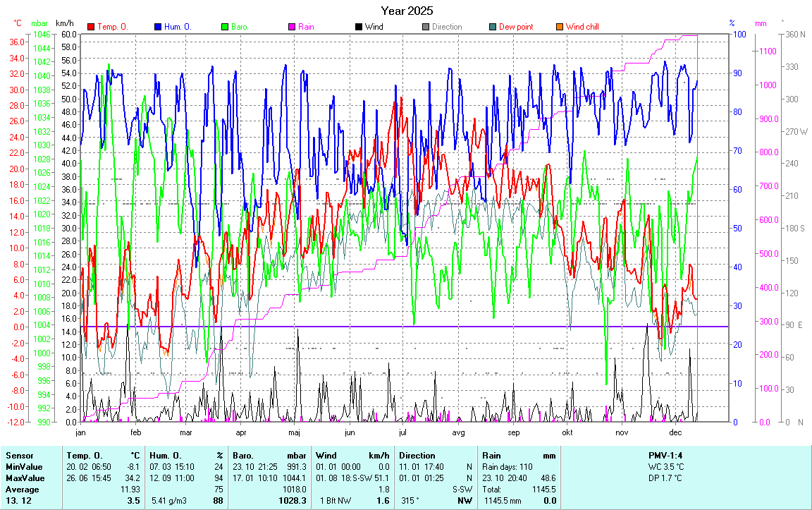Image resolution: width=812 pixels, height=510 pixels.
Task: Click the red Temp. O. legend swatch
Action: point(91,27)
